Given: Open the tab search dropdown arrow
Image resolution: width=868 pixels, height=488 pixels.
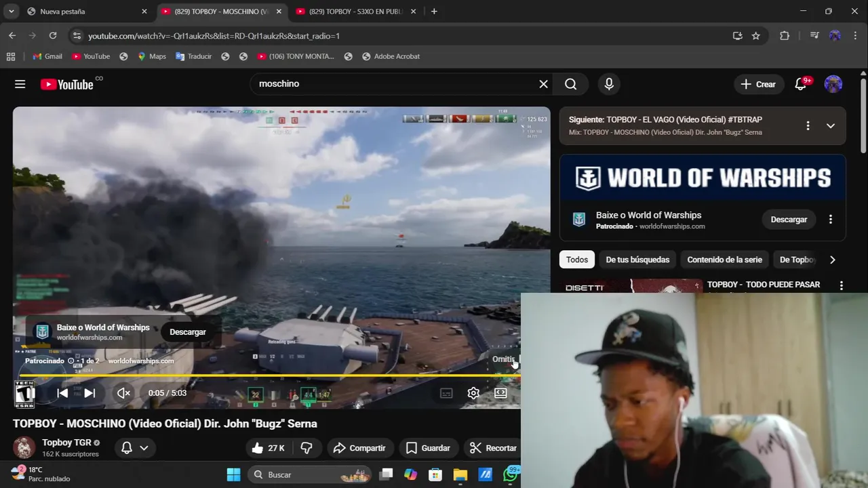Looking at the screenshot, I should tap(11, 12).
